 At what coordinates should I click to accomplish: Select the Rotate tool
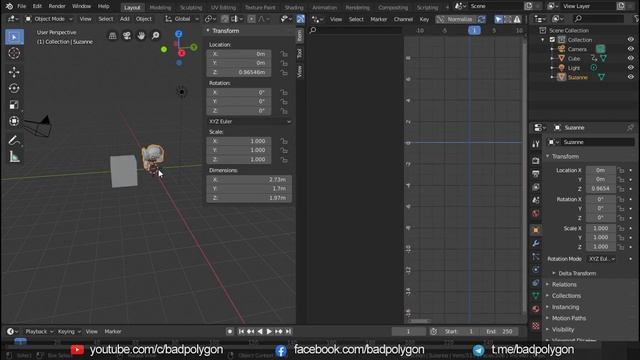point(14,88)
